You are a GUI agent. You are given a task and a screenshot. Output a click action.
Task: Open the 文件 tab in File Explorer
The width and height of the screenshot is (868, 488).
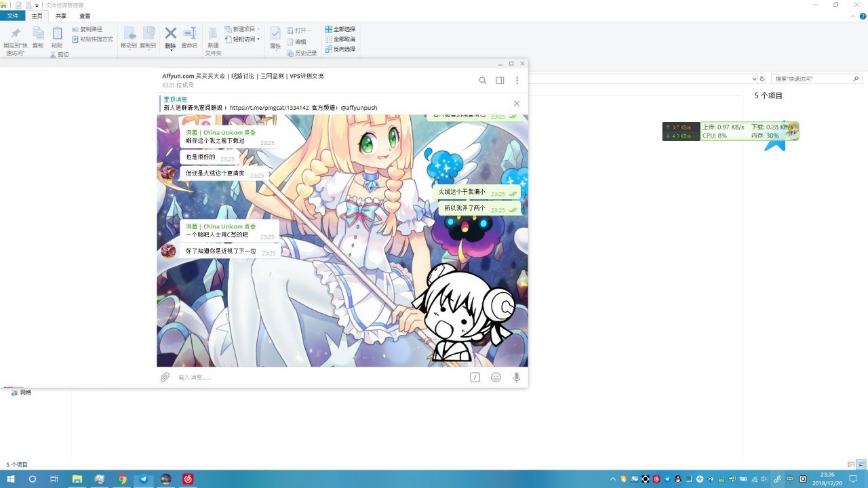pos(13,16)
